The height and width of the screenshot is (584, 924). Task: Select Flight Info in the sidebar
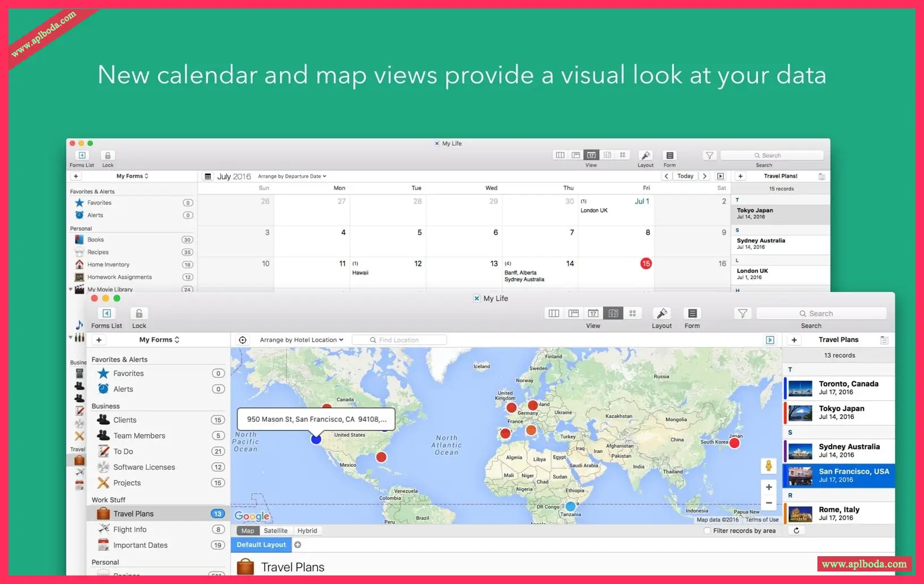(130, 530)
